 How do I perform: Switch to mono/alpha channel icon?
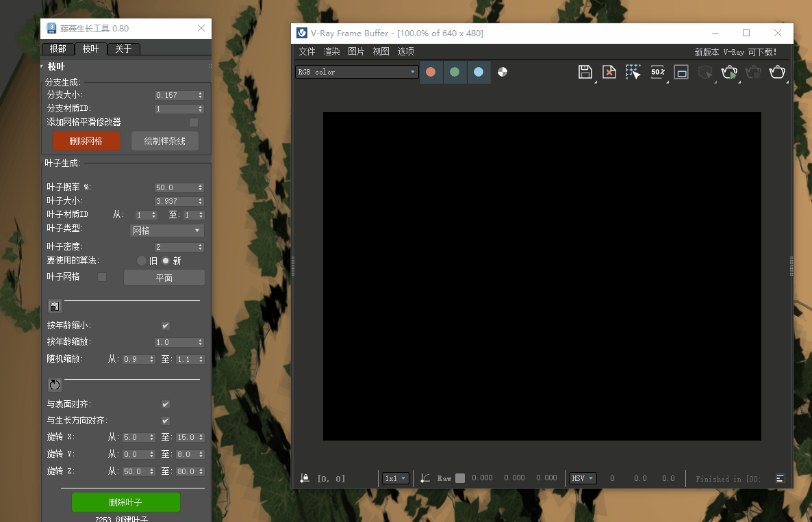[x=503, y=72]
